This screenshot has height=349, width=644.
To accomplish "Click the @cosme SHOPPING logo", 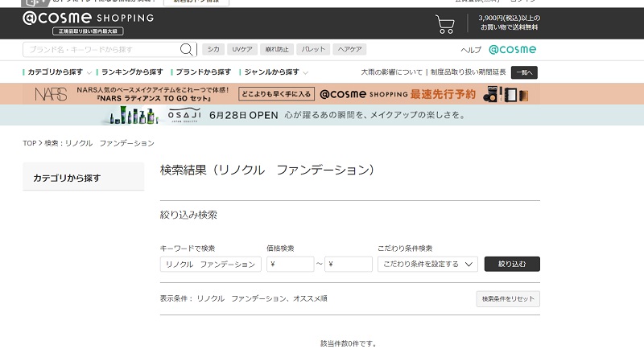I will tap(88, 18).
